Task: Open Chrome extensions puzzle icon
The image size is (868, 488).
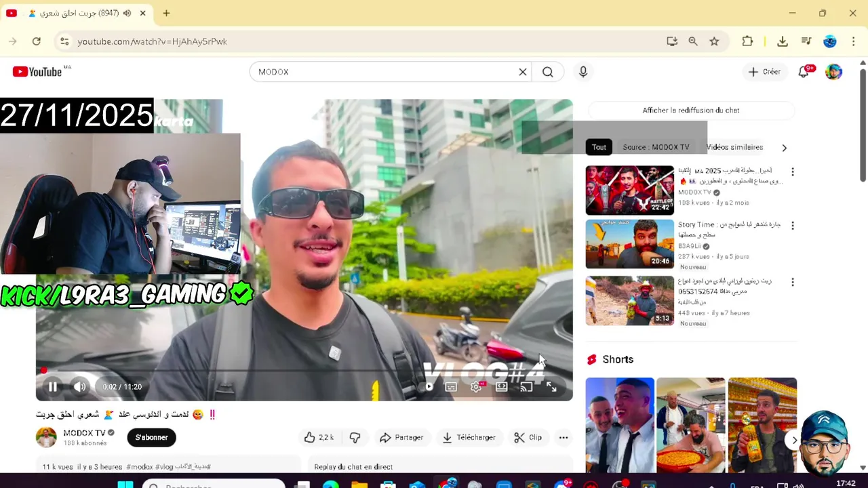Action: coord(747,41)
